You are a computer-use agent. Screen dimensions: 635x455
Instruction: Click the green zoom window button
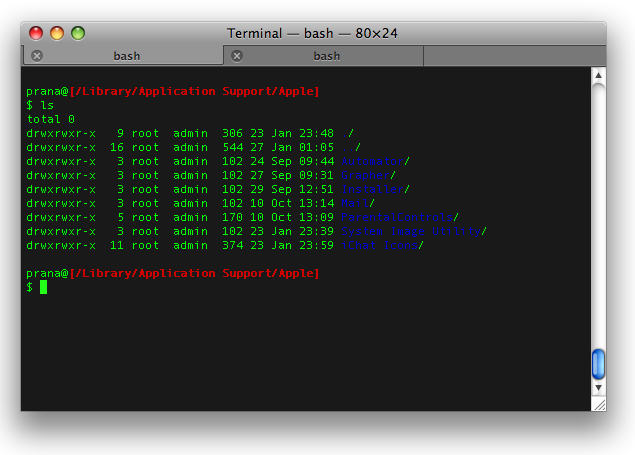click(x=78, y=33)
